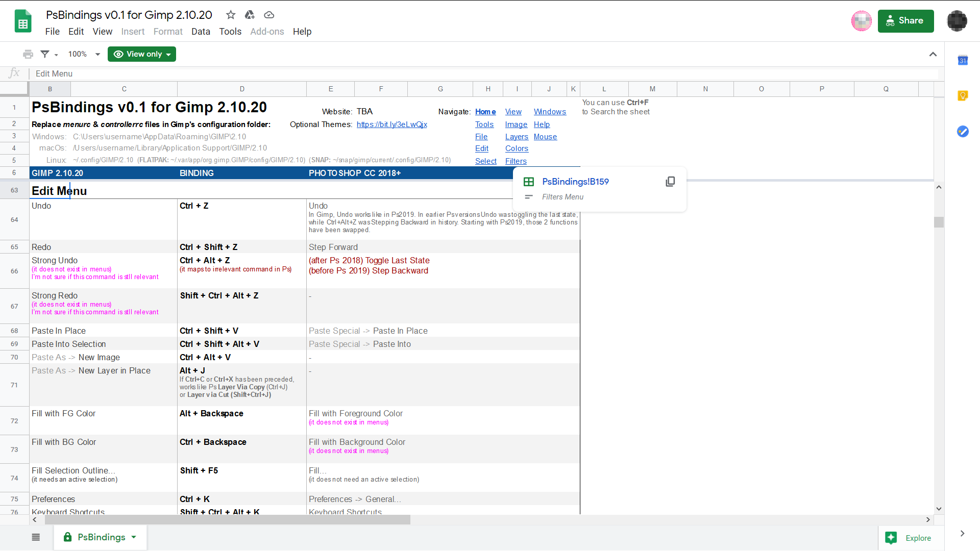
Task: Click the Filters navigation link
Action: (516, 161)
